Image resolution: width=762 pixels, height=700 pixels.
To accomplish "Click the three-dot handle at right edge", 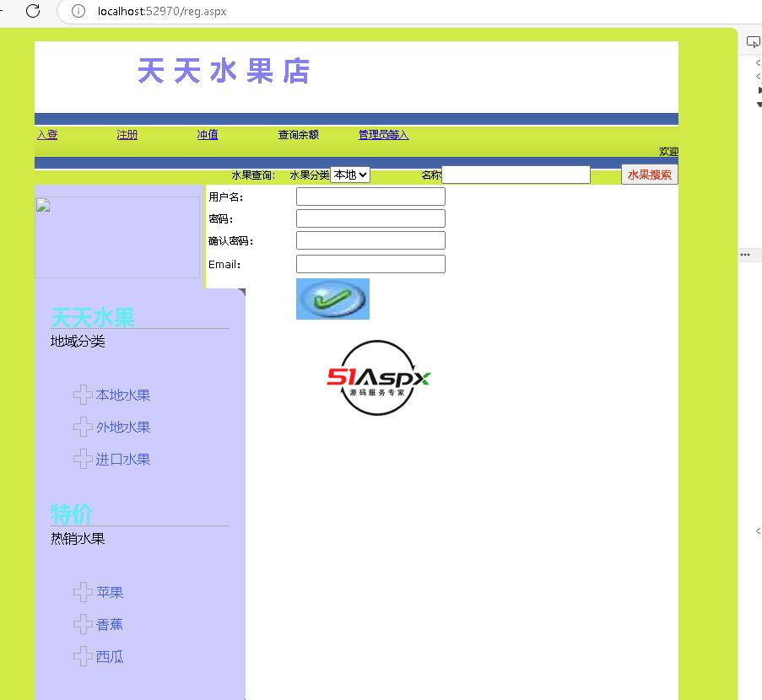I will click(x=745, y=255).
